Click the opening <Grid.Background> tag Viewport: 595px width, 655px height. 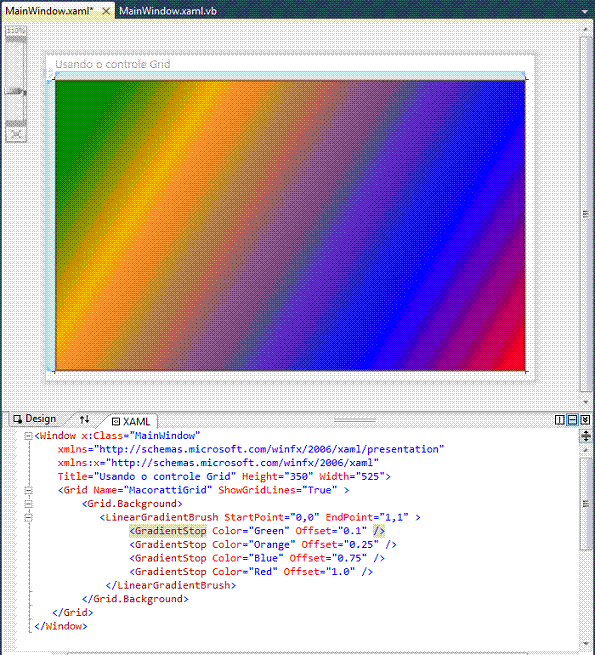coord(132,504)
